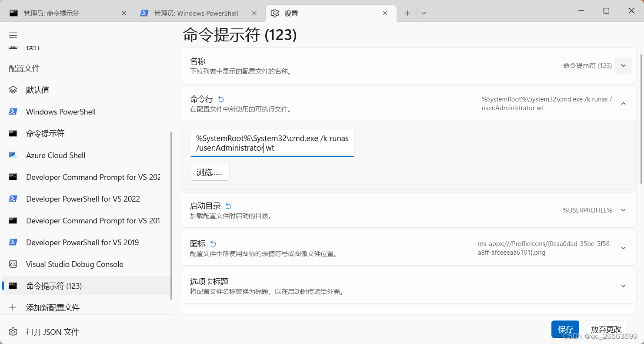Image resolution: width=644 pixels, height=344 pixels.
Task: Click the gear icon beside 打开 JSON 文件
Action: pos(13,332)
